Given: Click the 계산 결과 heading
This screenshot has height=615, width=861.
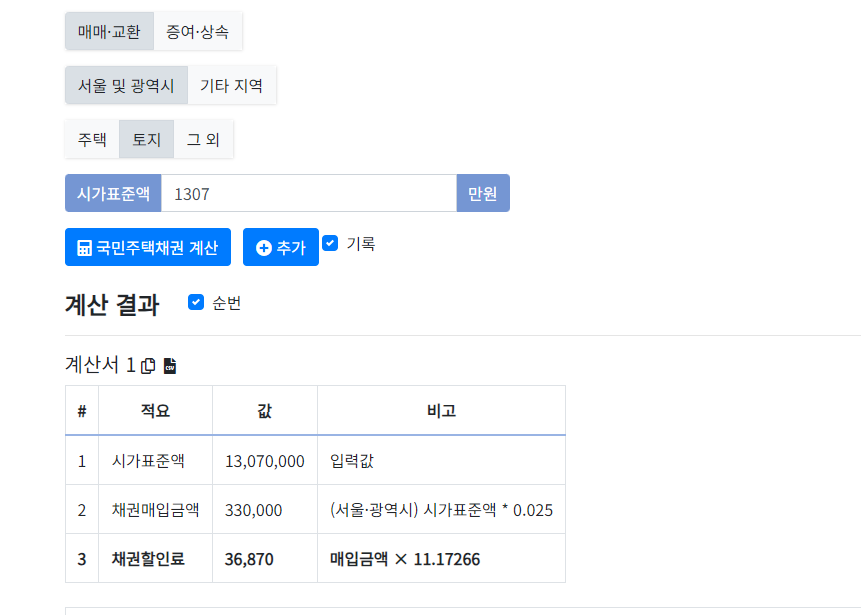Looking at the screenshot, I should (x=112, y=304).
